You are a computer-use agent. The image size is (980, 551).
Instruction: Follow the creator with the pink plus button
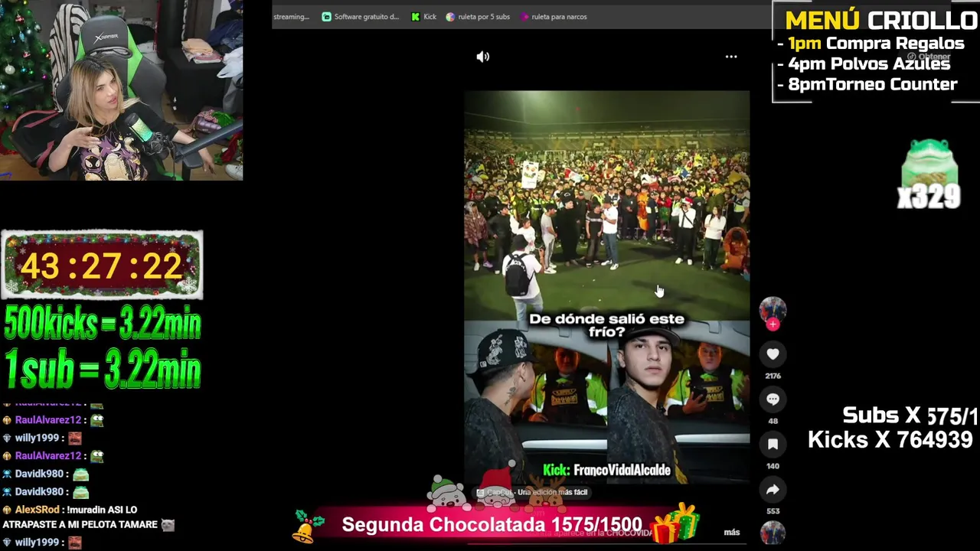pyautogui.click(x=773, y=324)
